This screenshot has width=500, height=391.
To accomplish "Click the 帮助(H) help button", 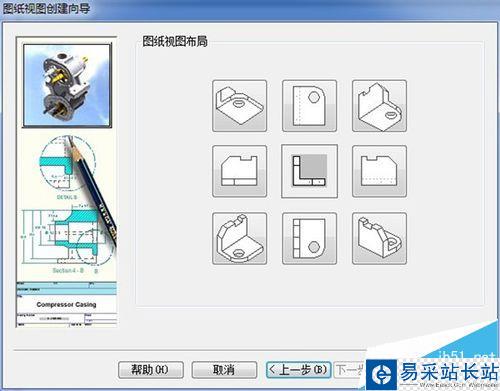I will (x=151, y=370).
